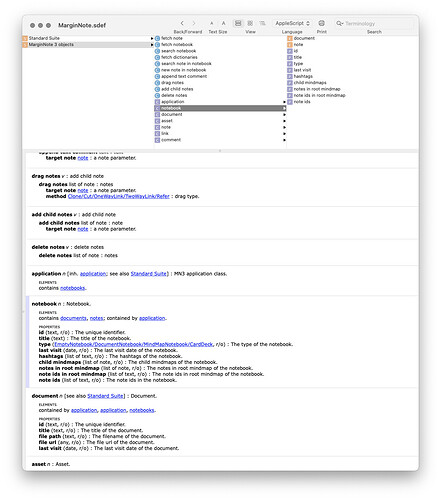Go back with the Back arrow
This screenshot has height=500, width=441.
[x=182, y=23]
